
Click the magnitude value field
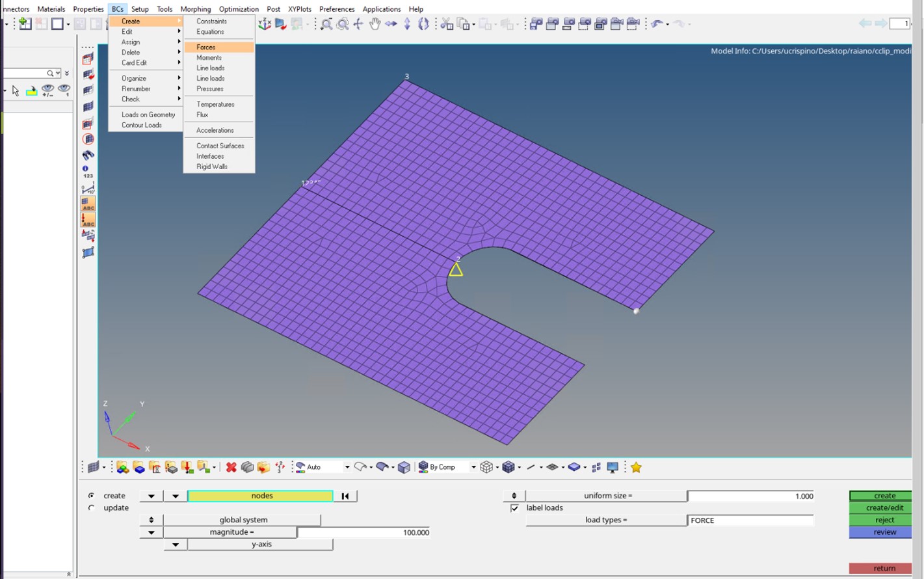(363, 532)
